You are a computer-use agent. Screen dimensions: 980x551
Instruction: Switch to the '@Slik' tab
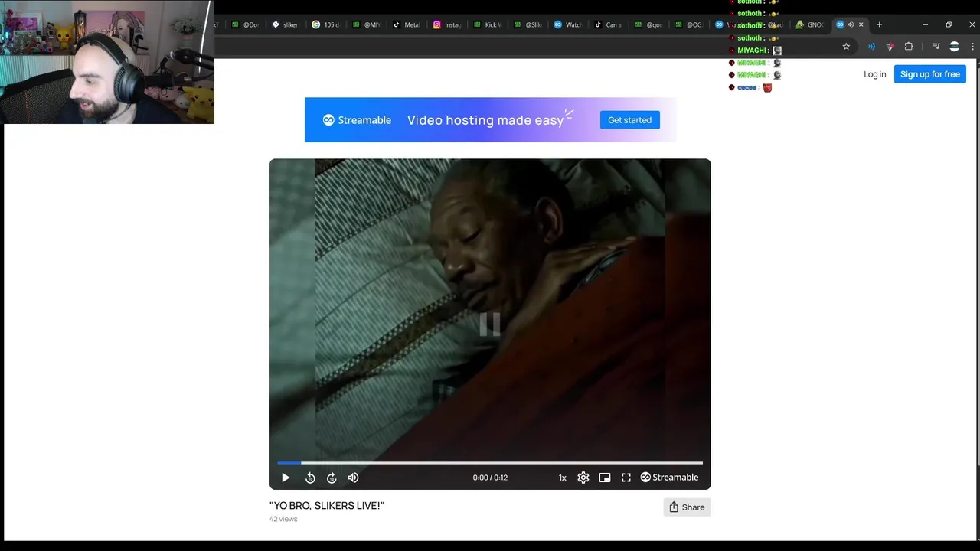point(528,24)
